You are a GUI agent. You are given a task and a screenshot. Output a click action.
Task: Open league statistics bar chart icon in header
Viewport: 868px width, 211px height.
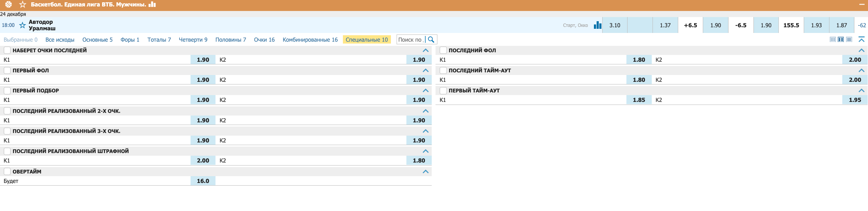(152, 5)
